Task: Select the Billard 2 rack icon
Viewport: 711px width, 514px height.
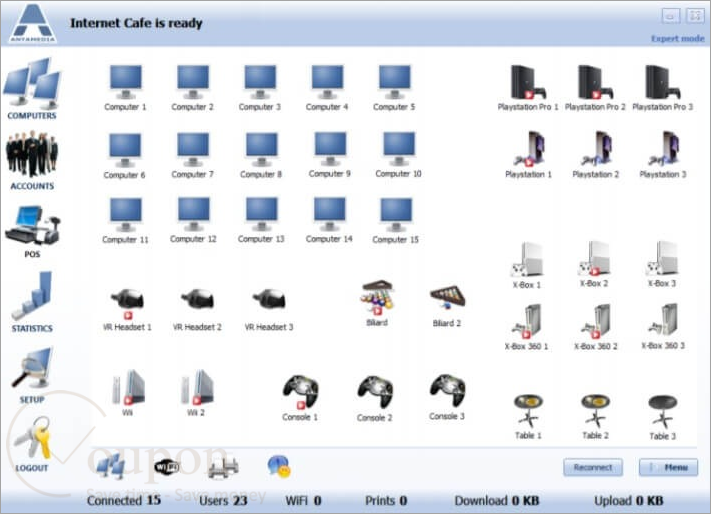Action: click(x=447, y=298)
